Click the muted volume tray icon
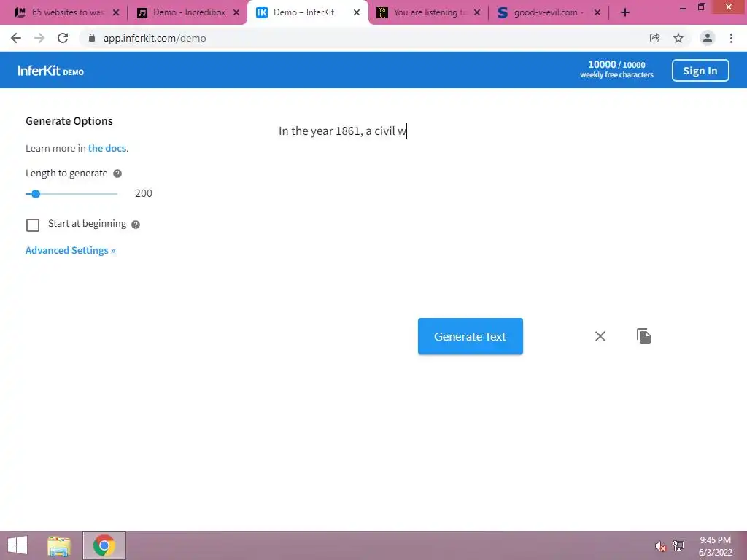 (660, 547)
